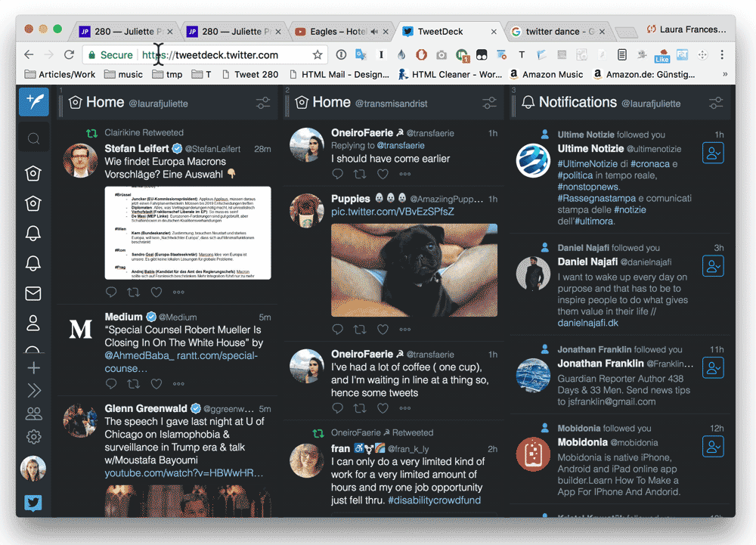Viewport: 756px width, 545px height.
Task: Open the danielnajafi.dk link
Action: pos(587,323)
